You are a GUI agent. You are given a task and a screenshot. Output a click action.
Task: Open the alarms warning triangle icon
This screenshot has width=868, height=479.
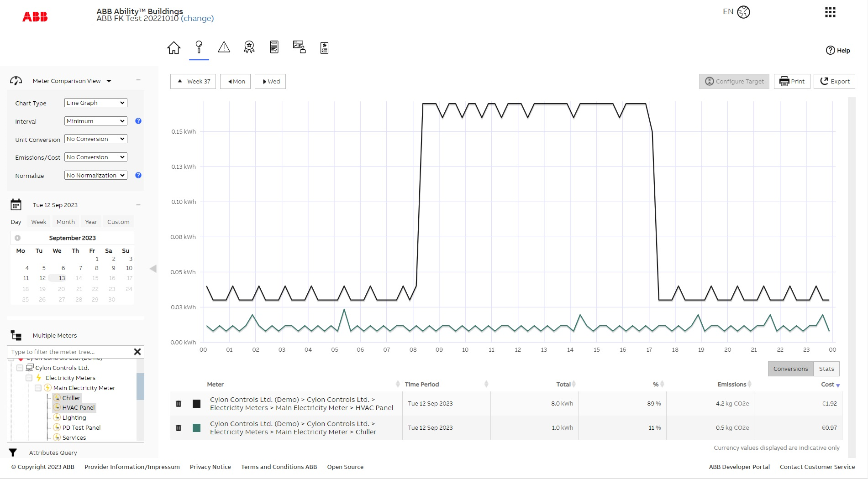point(224,47)
